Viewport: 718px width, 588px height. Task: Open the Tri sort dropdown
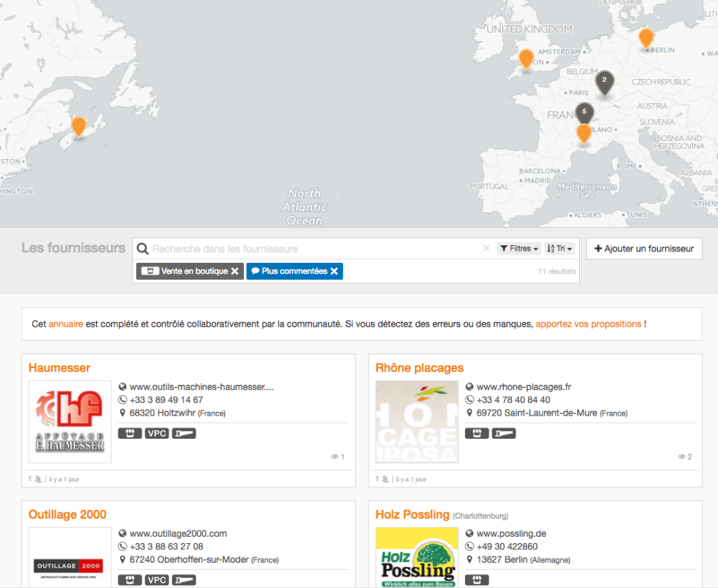coord(560,249)
